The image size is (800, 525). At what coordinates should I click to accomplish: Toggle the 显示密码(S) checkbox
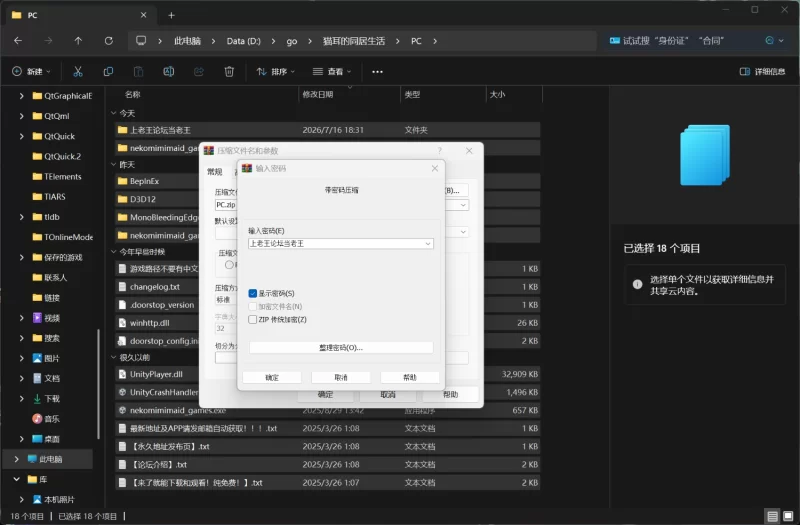tap(253, 293)
